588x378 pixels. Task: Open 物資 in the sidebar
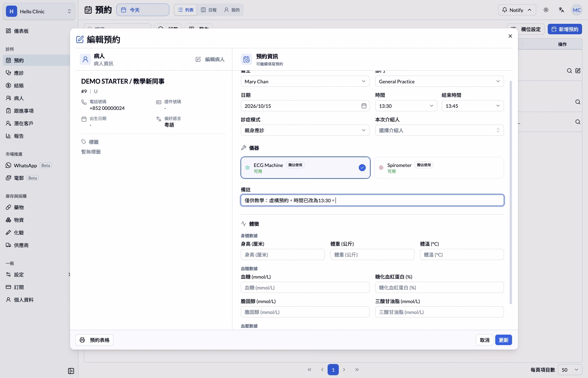(x=36, y=220)
